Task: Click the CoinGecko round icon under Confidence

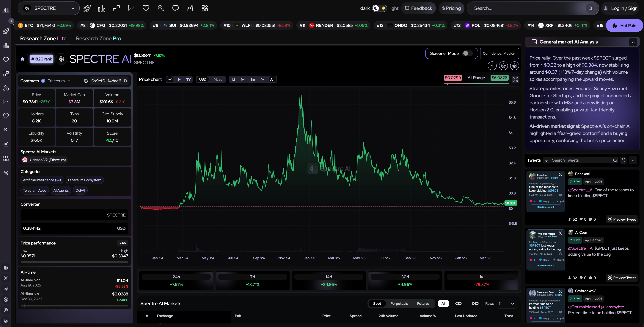Action: (x=514, y=66)
